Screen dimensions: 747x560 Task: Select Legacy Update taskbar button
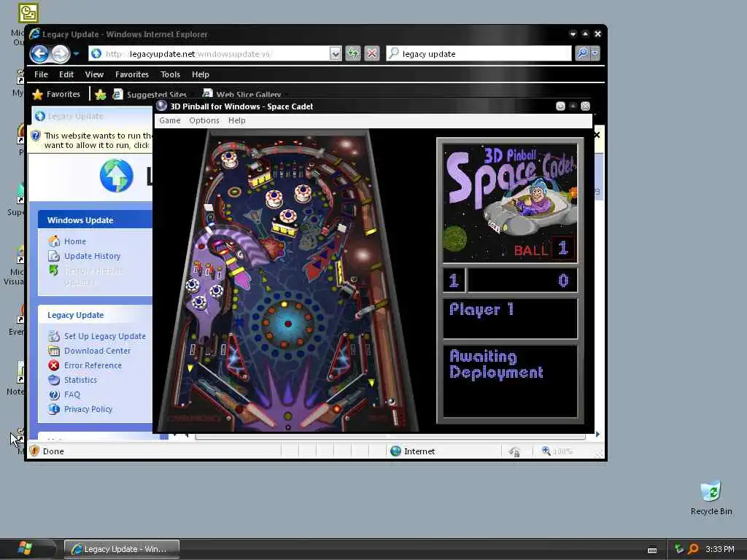click(122, 549)
